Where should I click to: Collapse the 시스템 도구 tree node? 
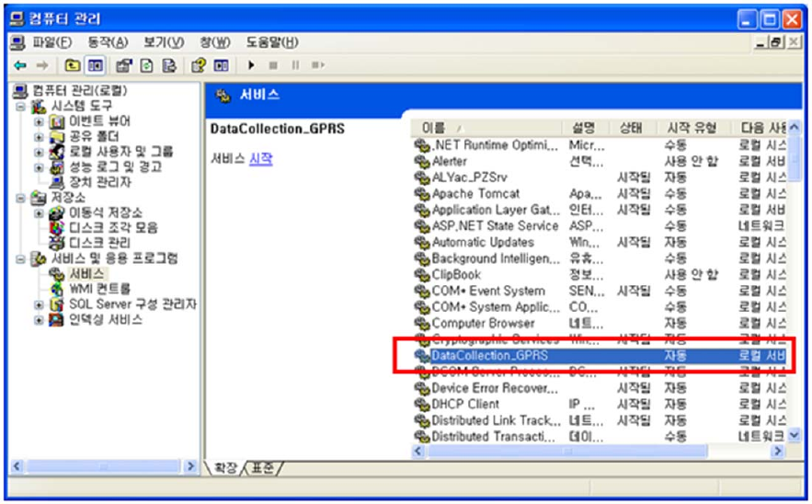pyautogui.click(x=21, y=108)
